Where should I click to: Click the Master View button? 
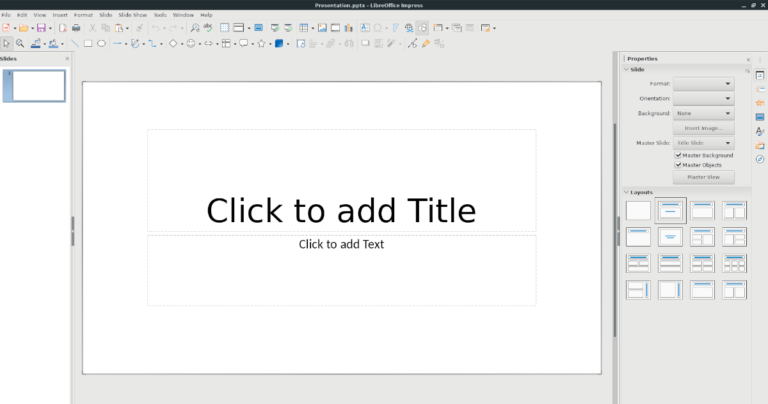coord(704,177)
